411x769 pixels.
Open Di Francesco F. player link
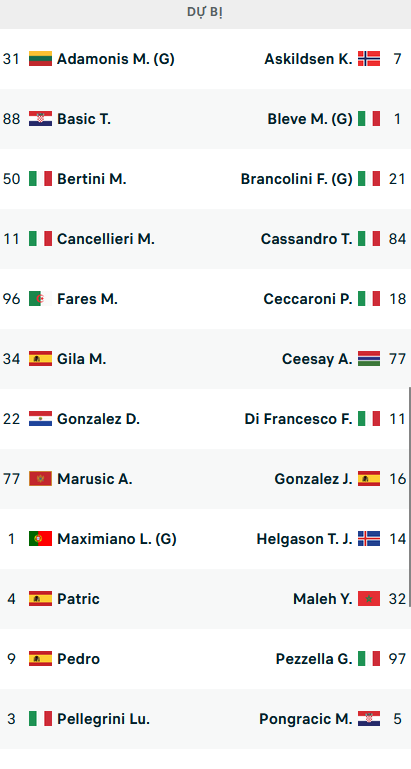[298, 419]
